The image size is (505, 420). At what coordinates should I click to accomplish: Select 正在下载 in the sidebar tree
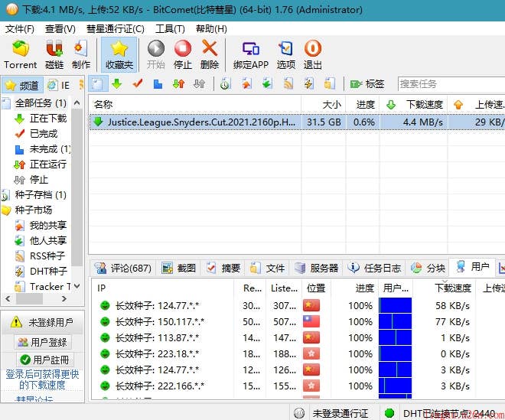[47, 119]
